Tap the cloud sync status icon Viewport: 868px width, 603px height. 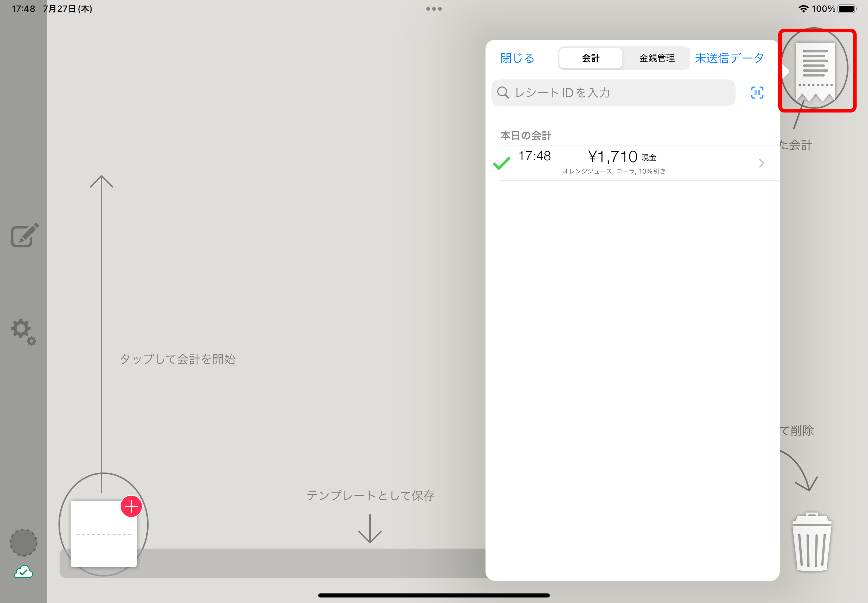24,572
